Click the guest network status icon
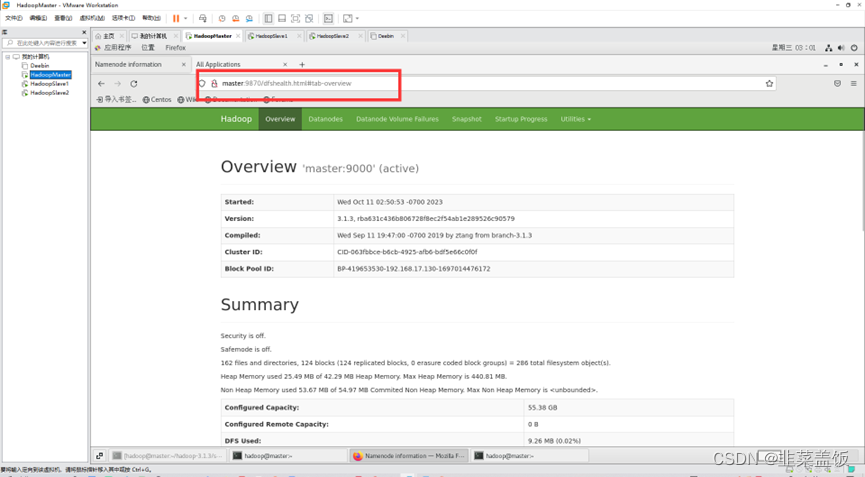Viewport: 865px width, 477px height. pyautogui.click(x=828, y=48)
